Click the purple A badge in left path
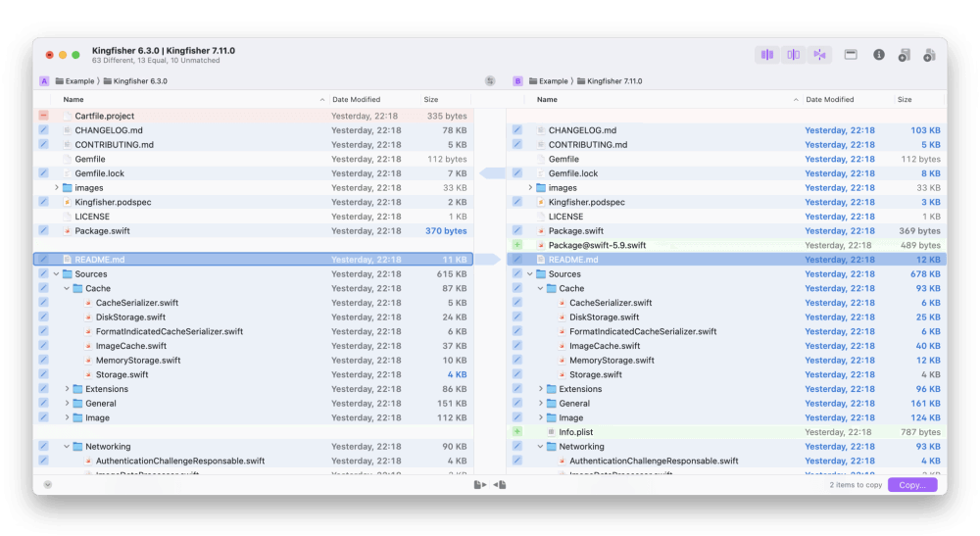 click(44, 81)
